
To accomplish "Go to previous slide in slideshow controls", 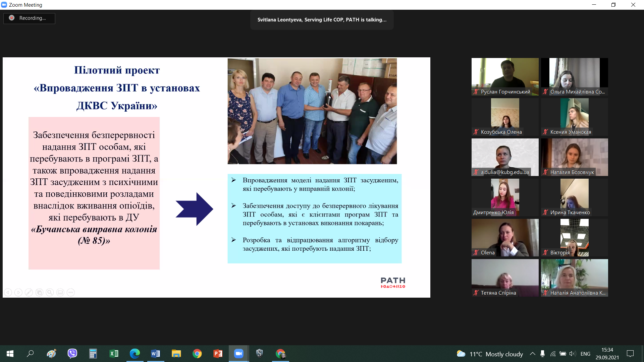I will (x=8, y=293).
